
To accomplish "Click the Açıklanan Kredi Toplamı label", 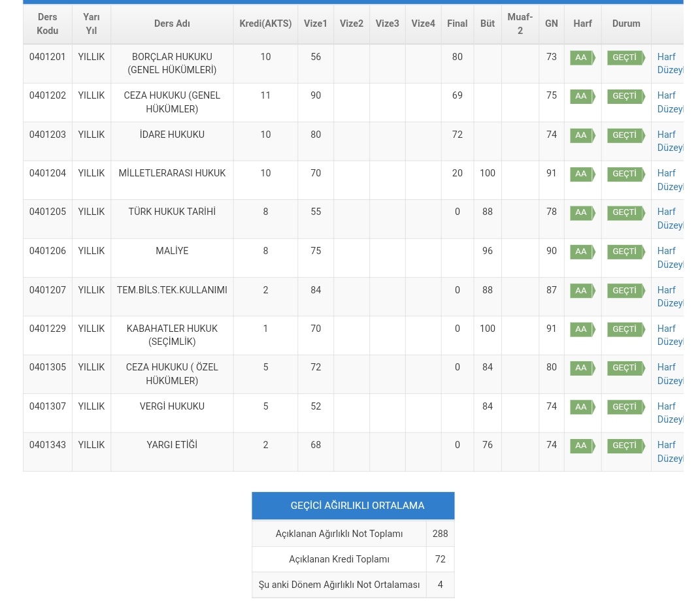I will point(339,559).
